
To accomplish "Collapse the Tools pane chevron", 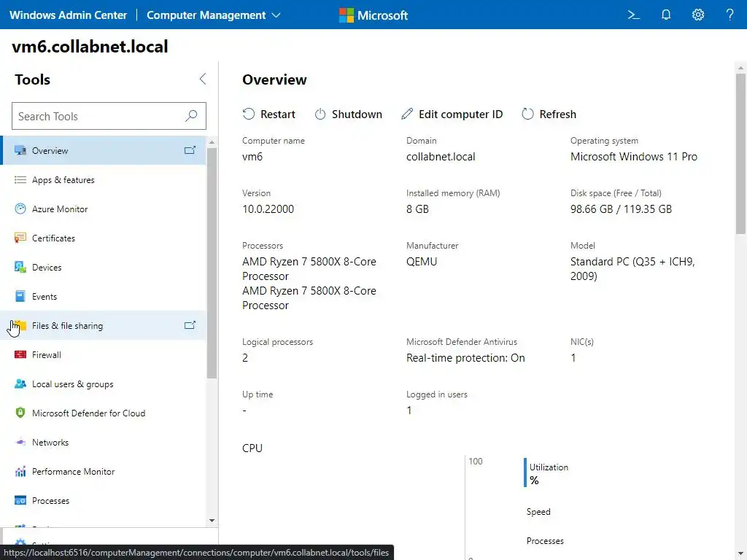I will click(203, 79).
